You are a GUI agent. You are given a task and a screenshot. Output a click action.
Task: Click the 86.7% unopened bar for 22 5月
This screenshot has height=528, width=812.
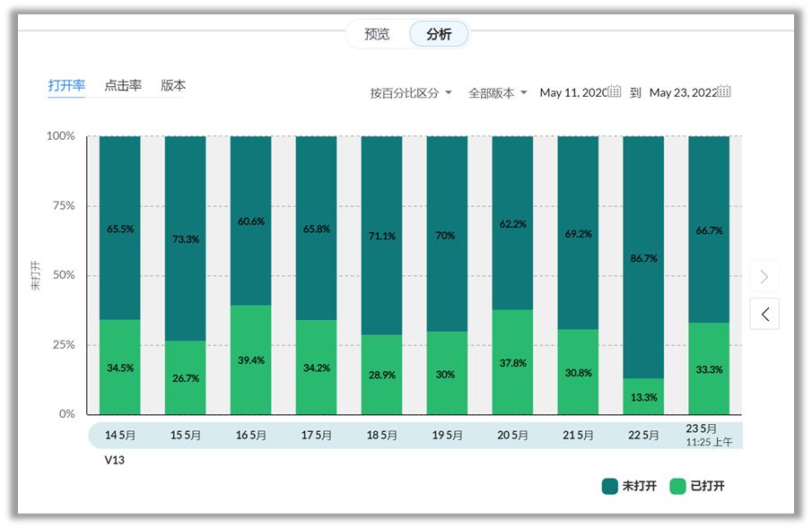(x=643, y=257)
